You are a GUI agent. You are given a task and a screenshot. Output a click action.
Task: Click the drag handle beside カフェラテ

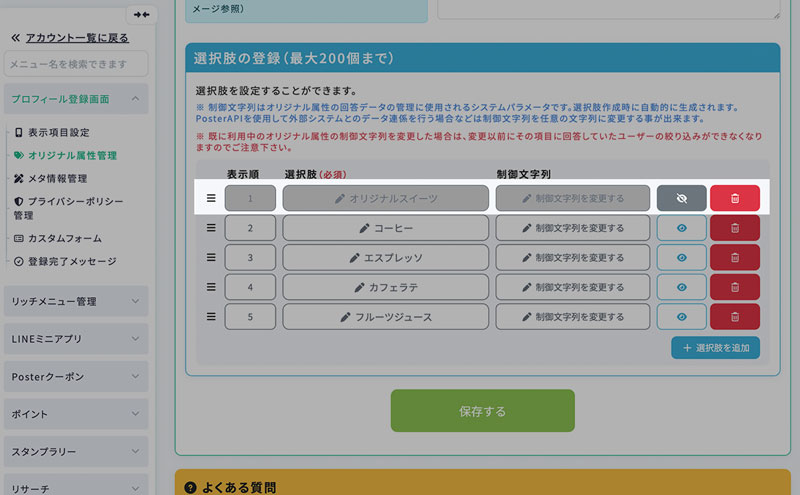tap(211, 287)
